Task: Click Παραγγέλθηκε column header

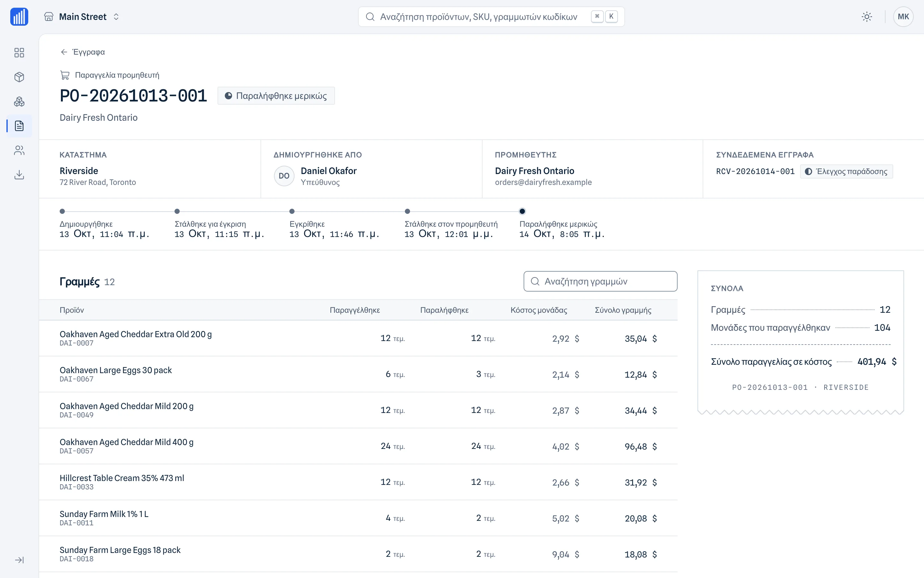Action: (355, 310)
